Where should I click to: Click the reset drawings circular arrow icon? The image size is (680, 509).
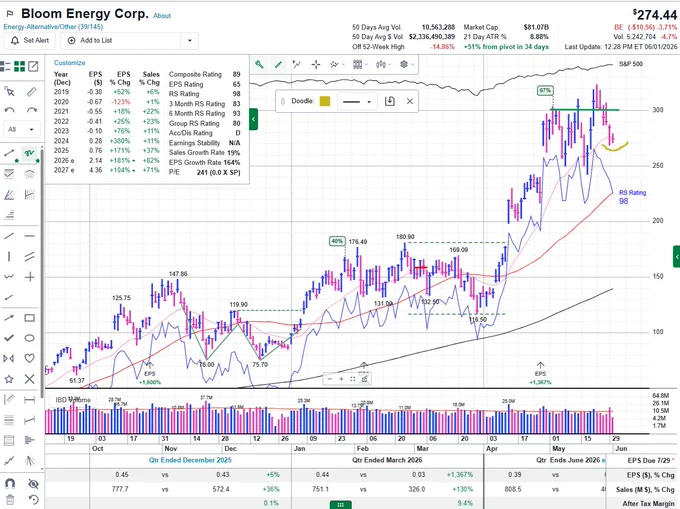(x=33, y=499)
